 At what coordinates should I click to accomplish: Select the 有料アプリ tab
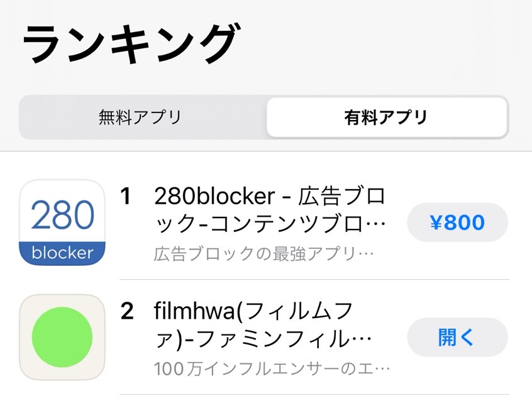tap(386, 117)
